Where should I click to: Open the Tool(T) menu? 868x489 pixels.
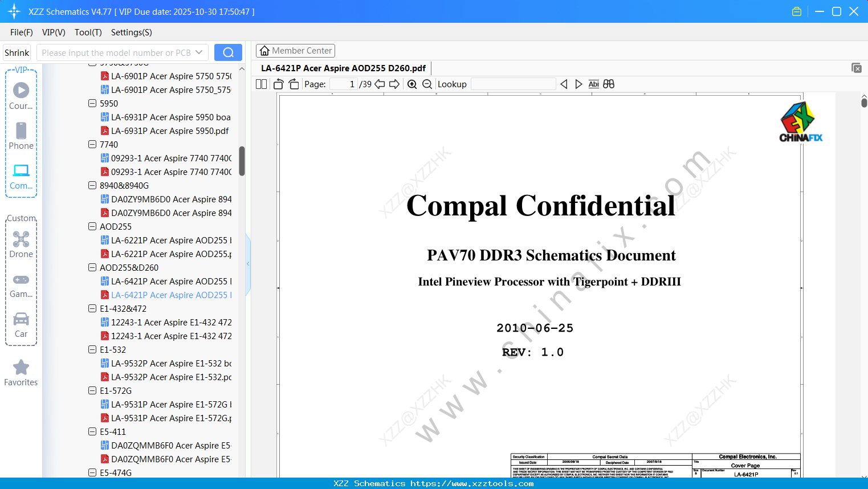point(88,32)
